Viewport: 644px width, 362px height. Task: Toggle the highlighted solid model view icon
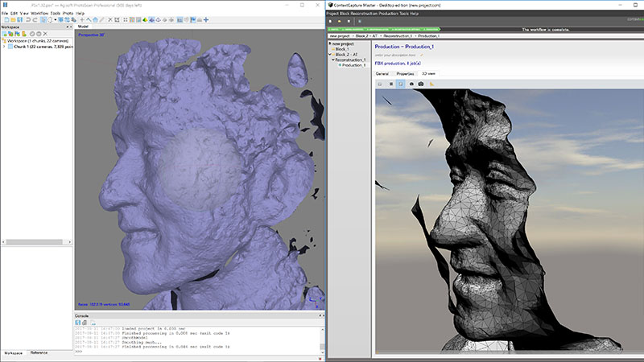tap(151, 19)
